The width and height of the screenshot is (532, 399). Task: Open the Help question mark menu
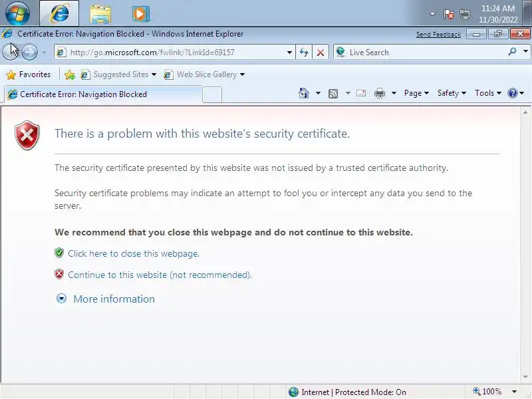click(516, 93)
